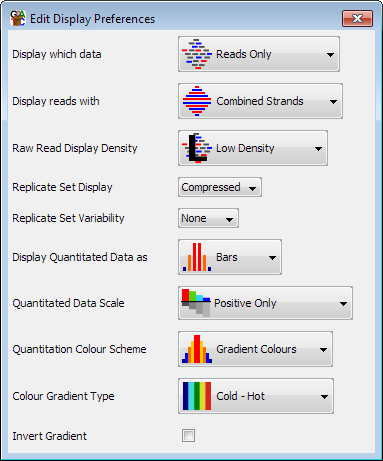
Task: Click the 'Quantitation Colour Scheme' label
Action: click(x=79, y=349)
